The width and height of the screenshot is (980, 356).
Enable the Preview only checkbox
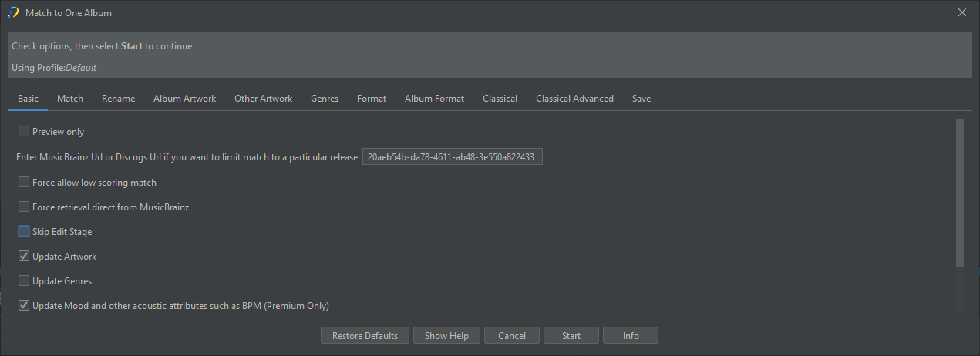click(24, 132)
